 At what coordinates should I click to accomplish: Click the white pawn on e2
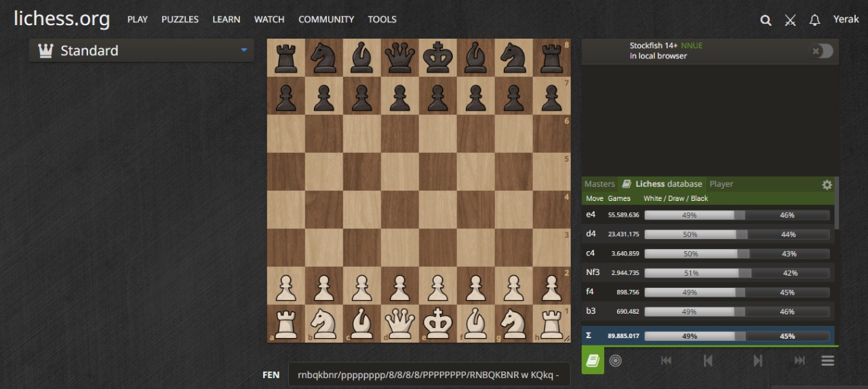tap(438, 286)
